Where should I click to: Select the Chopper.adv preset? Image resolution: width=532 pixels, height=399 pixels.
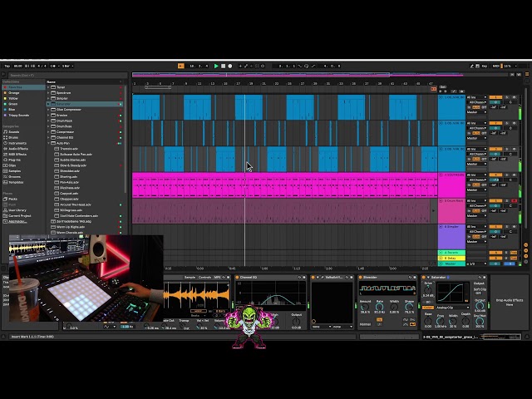pyautogui.click(x=69, y=199)
